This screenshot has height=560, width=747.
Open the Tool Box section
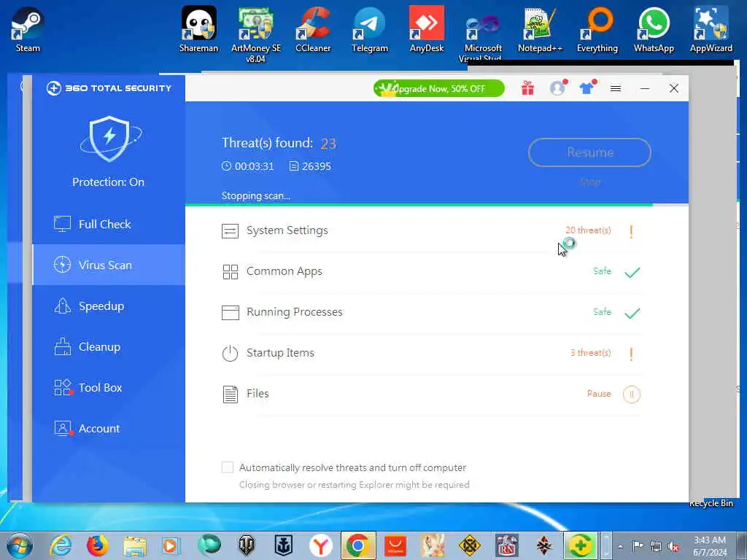tap(109, 388)
